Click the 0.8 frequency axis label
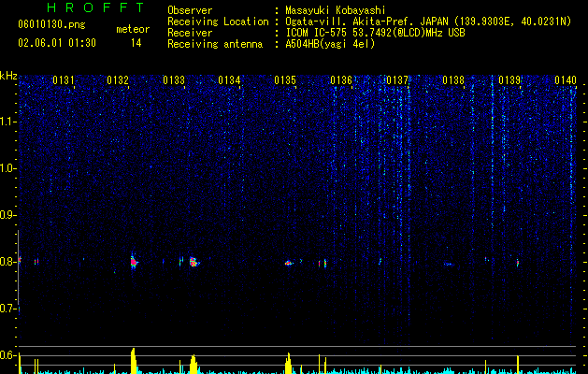This screenshot has width=588, height=374. (x=8, y=262)
